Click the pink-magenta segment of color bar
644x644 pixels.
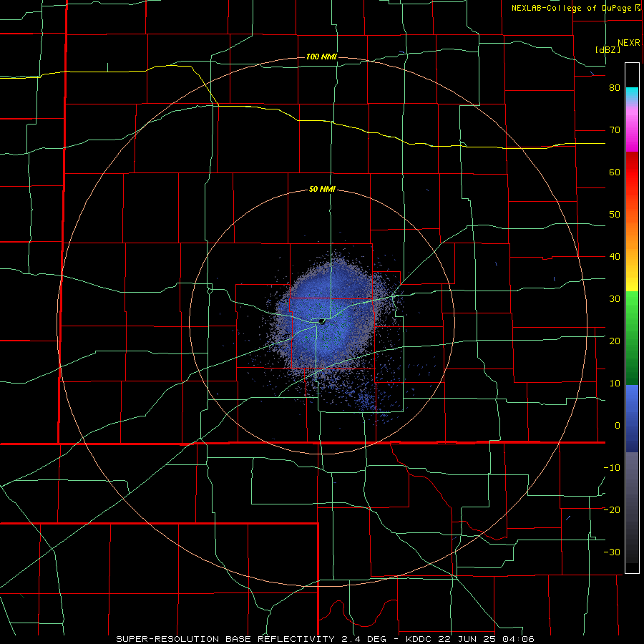(632, 127)
